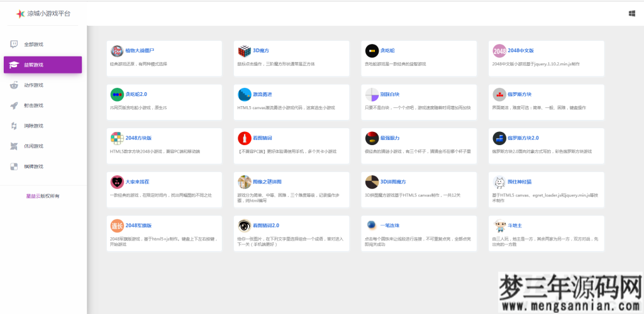Image resolution: width=644 pixels, height=314 pixels.
Task: Go to 射击游戏 in the sidebar
Action: pyautogui.click(x=33, y=106)
